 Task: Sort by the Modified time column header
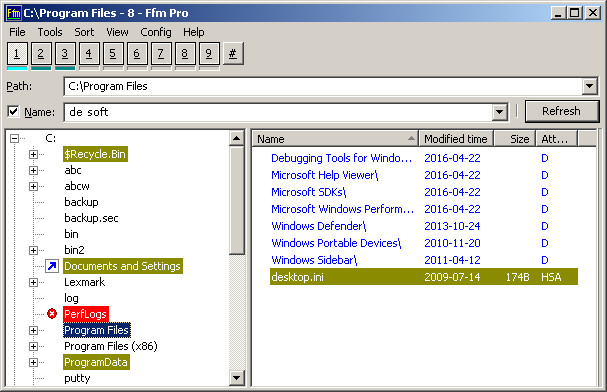pos(456,139)
